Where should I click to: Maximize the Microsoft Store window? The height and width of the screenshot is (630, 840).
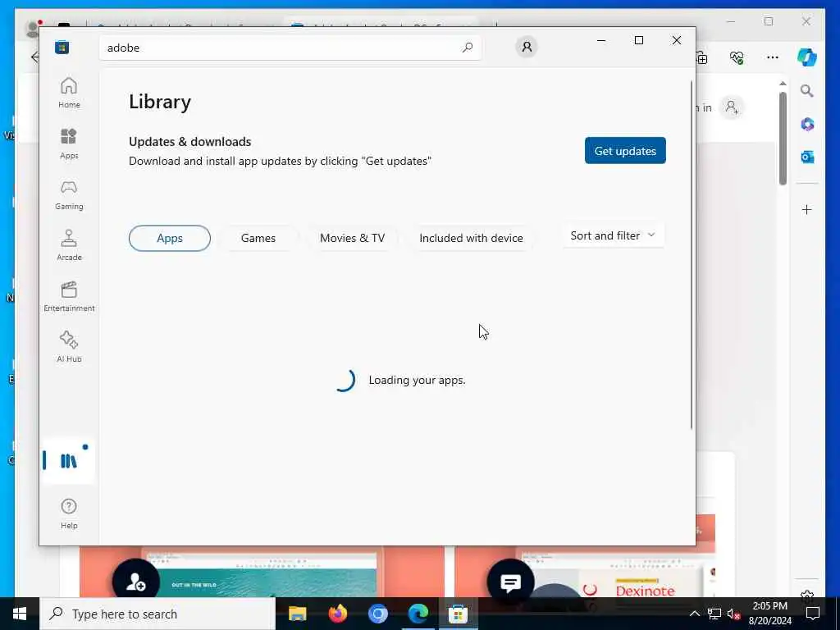[x=638, y=40]
